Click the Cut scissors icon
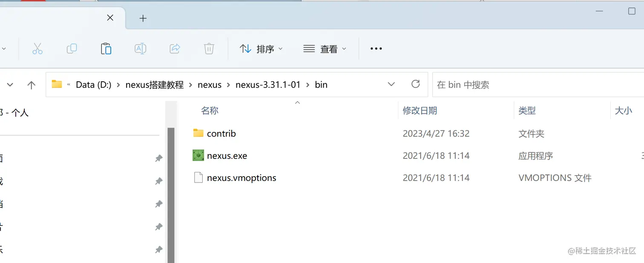This screenshot has height=263, width=644. point(37,49)
